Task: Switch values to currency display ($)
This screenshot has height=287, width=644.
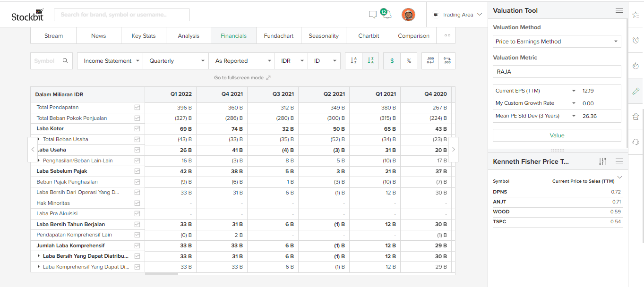Action: pos(392,61)
